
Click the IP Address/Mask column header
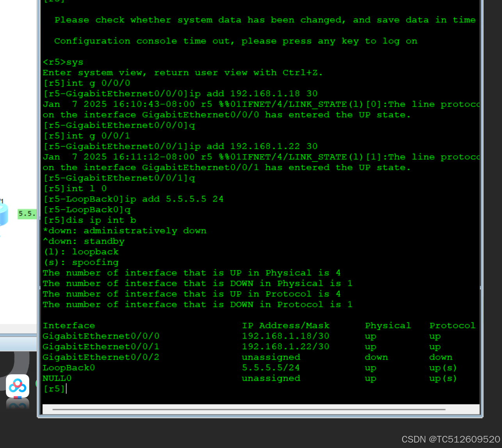pyautogui.click(x=286, y=326)
